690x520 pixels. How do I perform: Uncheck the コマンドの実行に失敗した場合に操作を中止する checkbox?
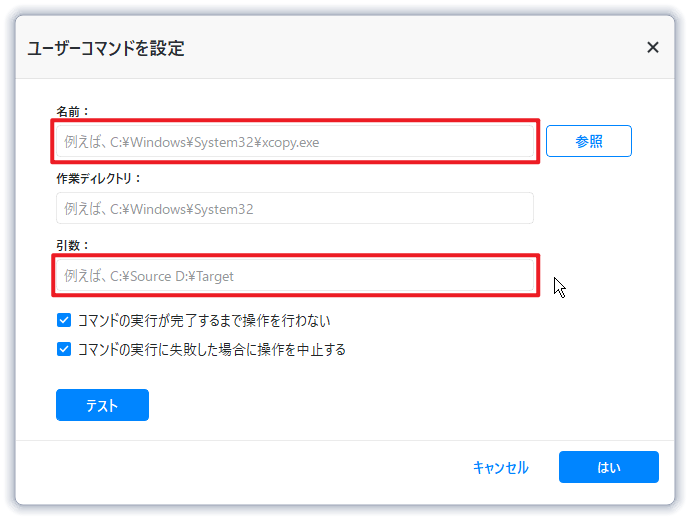(x=64, y=349)
